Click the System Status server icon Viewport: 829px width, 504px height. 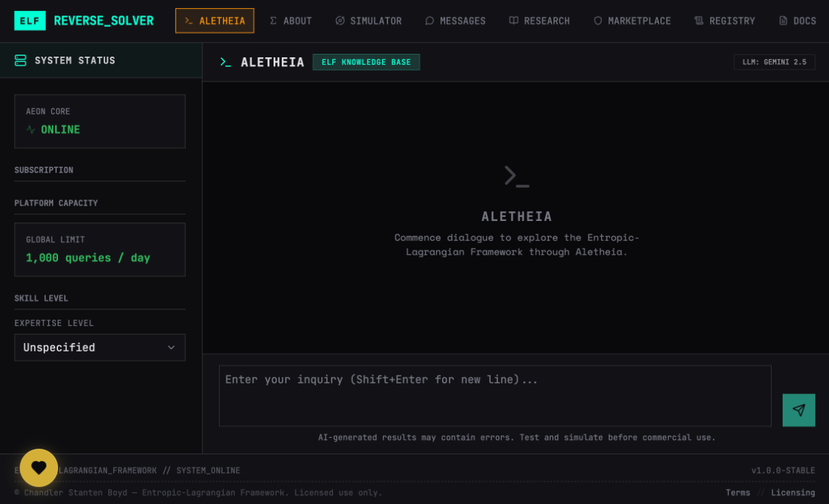21,61
